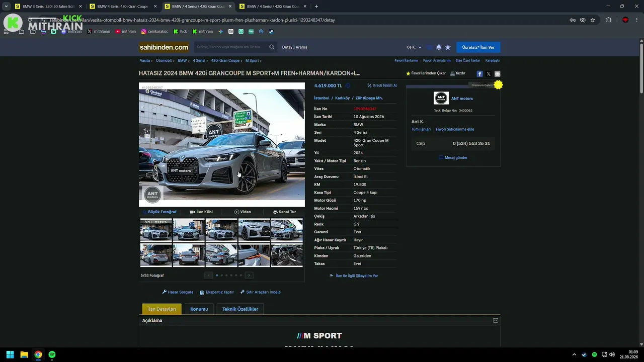644x362 pixels.
Task: Click the price history clock icon
Action: tap(348, 85)
